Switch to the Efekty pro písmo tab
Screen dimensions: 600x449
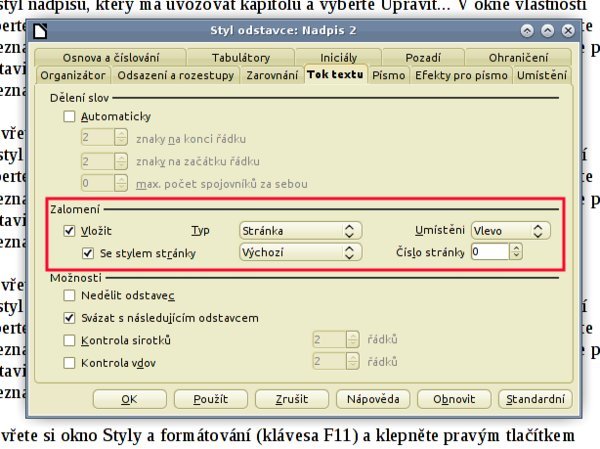coord(461,75)
